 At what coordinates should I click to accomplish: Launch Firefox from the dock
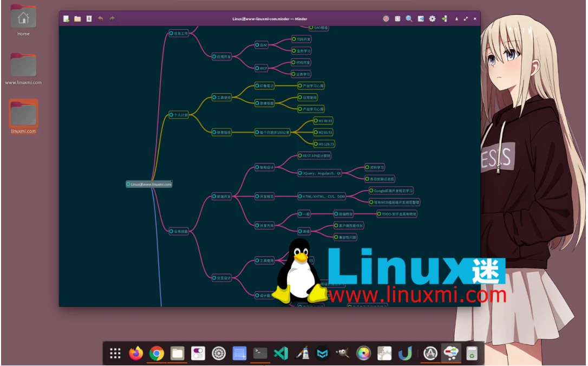(x=135, y=353)
